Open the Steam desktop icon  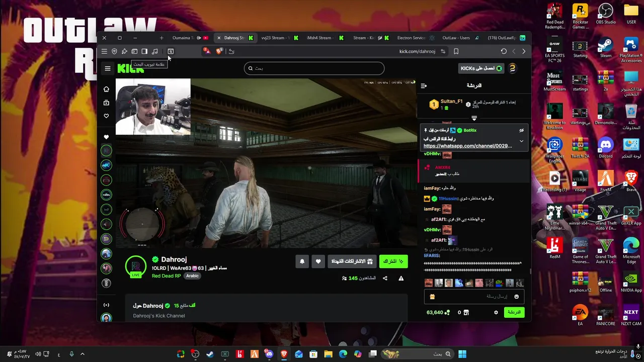point(606,48)
